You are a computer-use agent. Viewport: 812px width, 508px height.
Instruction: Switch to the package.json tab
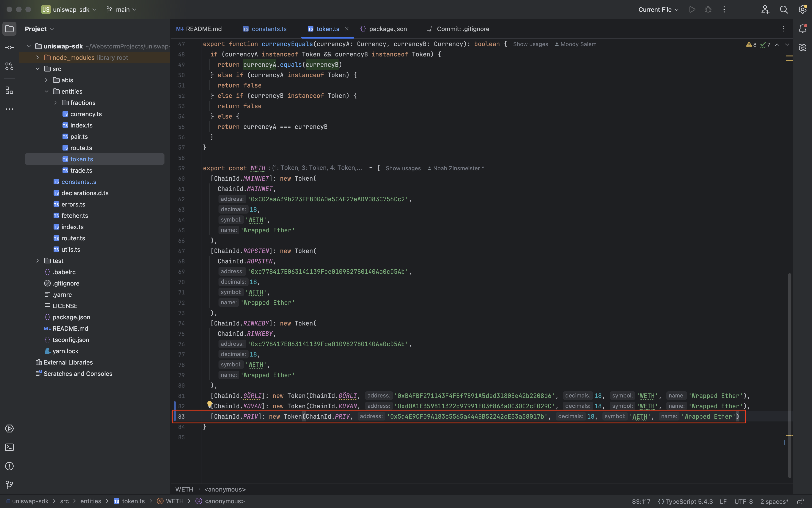click(383, 29)
